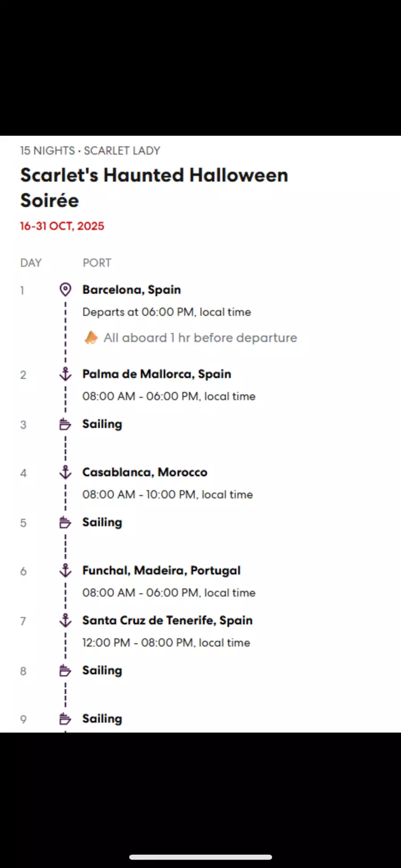Screen dimensions: 401x868
Task: Open Santa Cruz de Tenerife, Spain entry
Action: (168, 620)
